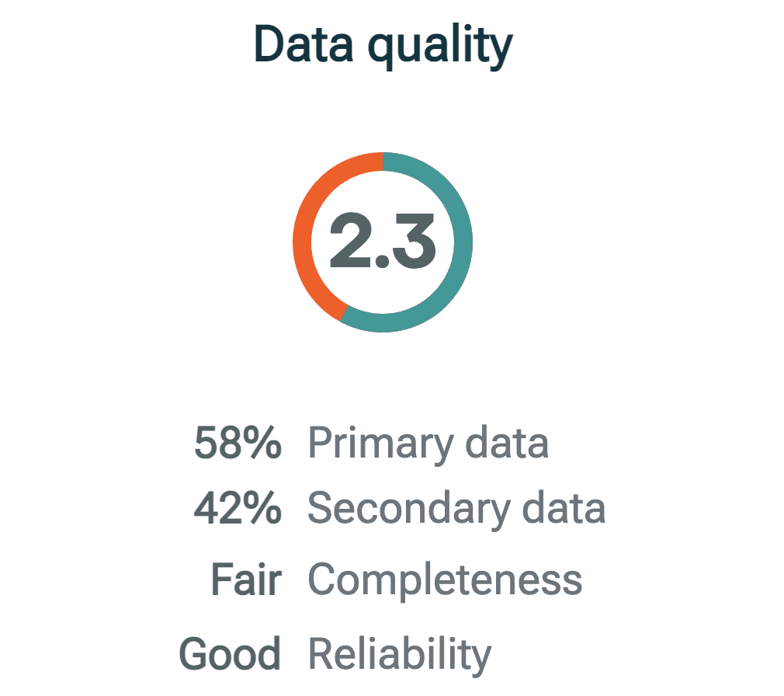784x696 pixels.
Task: Click the Completeness label
Action: click(x=445, y=581)
